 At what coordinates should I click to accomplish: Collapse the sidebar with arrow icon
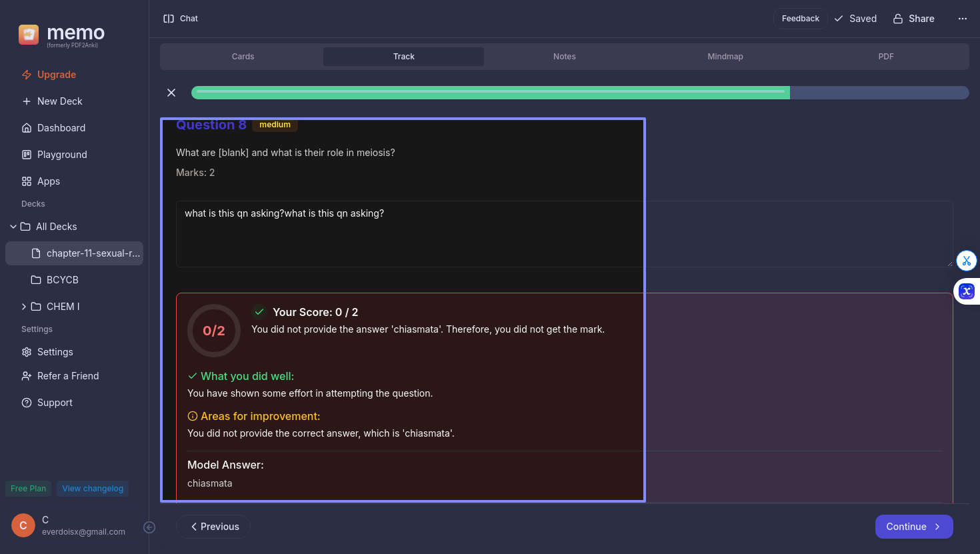click(149, 527)
